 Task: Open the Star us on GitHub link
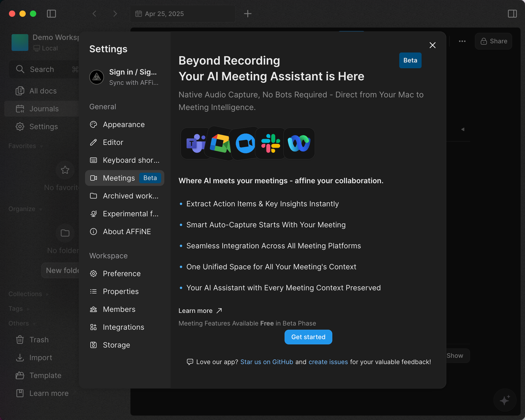[x=266, y=362]
